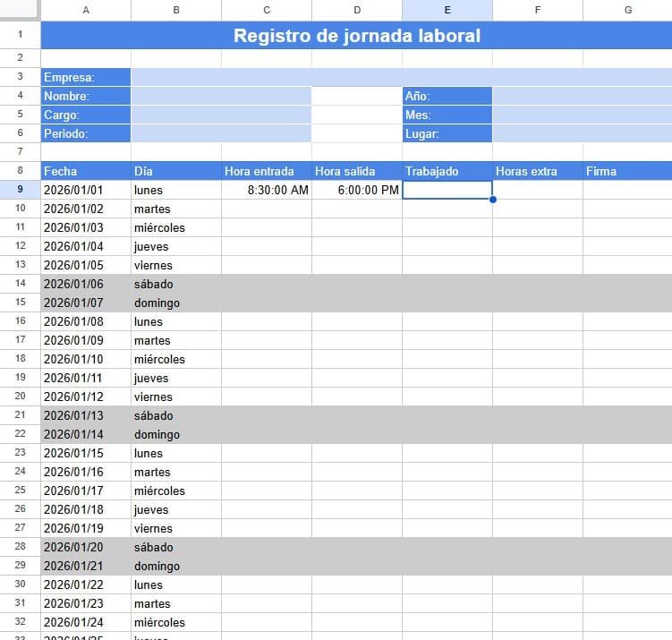Click 'viernes' day cell in row 27
The image size is (672, 640).
tap(176, 528)
